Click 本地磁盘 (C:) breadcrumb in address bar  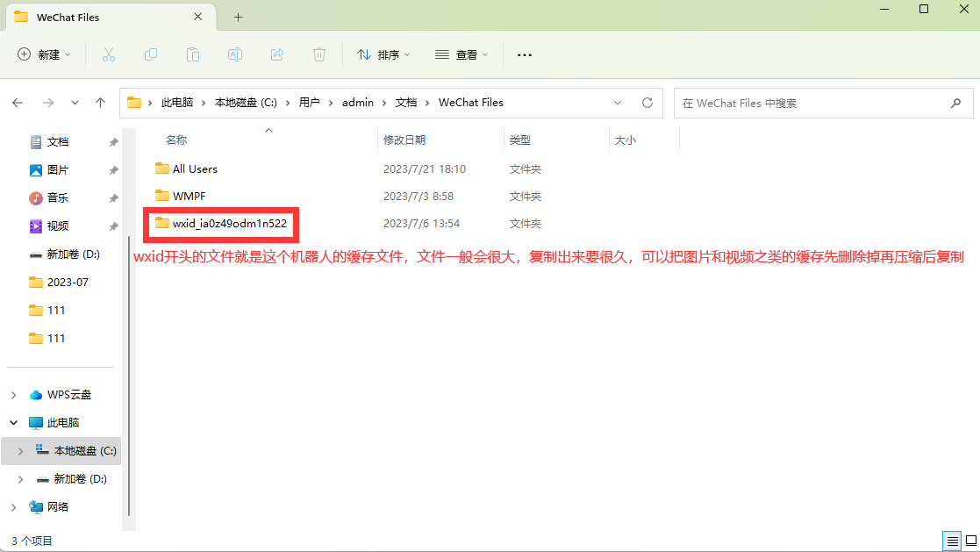pos(246,103)
